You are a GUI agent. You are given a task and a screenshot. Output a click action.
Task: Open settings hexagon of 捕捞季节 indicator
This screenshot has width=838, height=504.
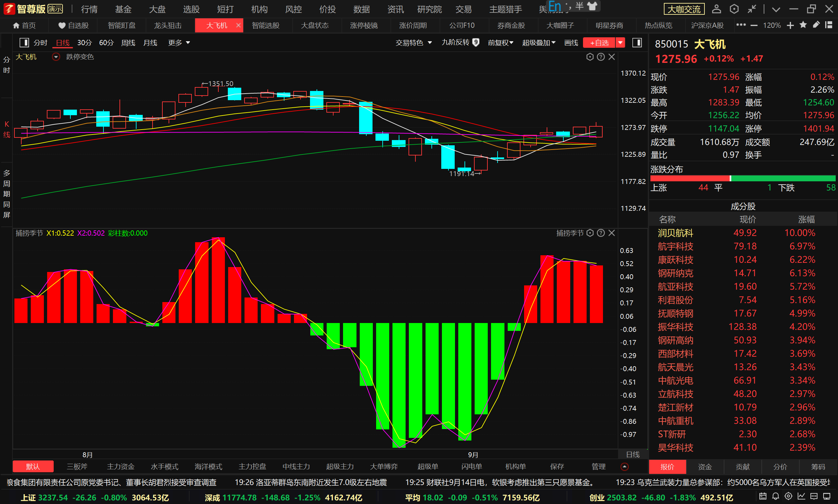[590, 233]
